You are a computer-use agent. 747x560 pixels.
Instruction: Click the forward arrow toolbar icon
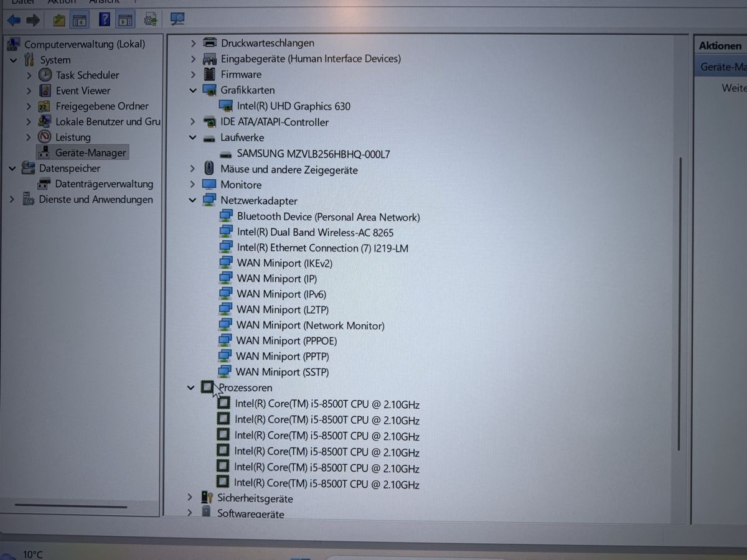[33, 21]
